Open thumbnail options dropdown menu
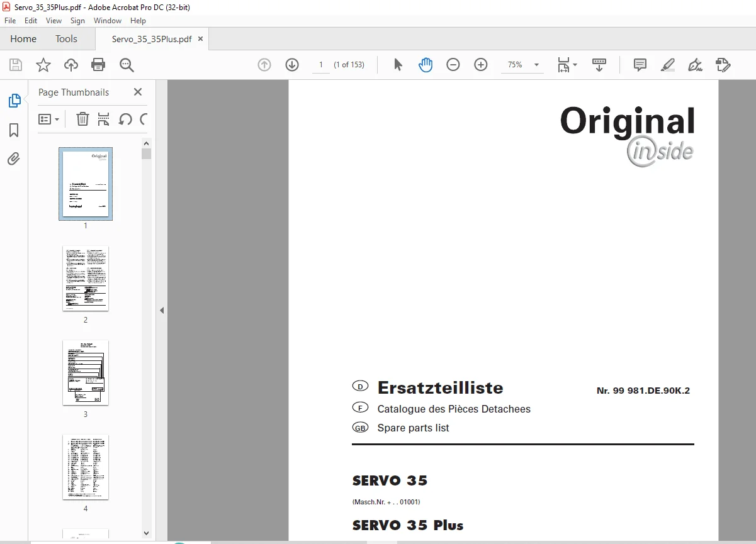 49,119
